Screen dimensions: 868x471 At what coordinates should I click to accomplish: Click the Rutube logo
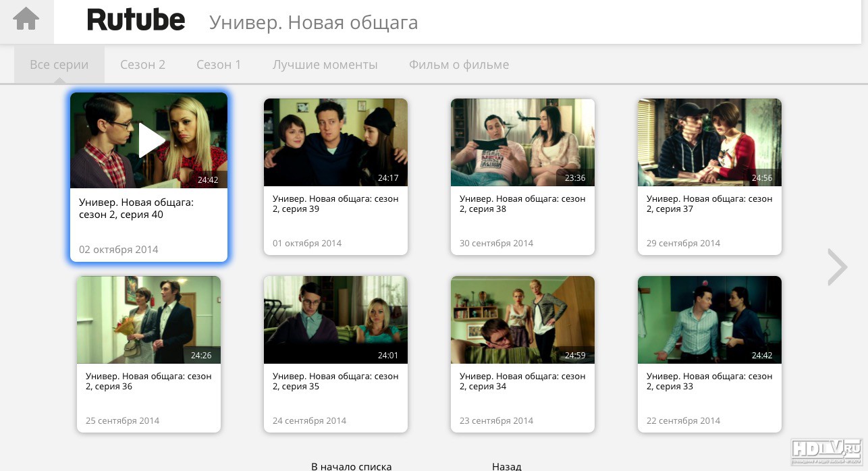(x=136, y=21)
